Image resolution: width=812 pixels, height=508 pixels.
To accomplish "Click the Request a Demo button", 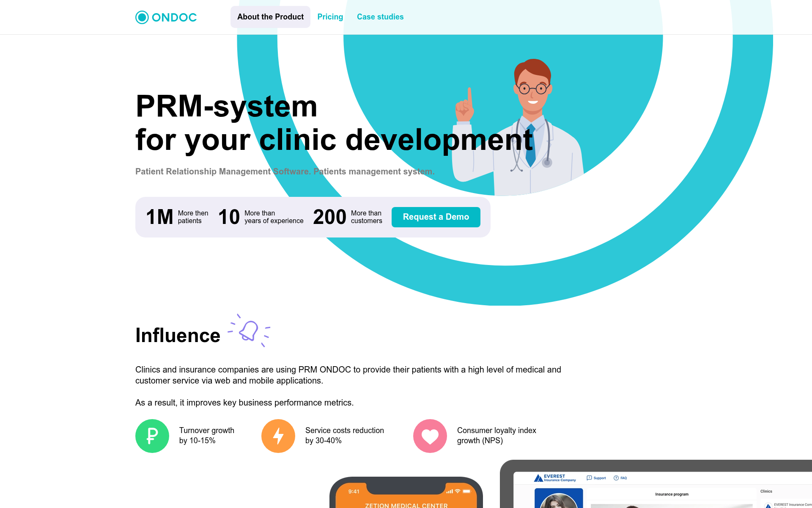I will pos(436,217).
